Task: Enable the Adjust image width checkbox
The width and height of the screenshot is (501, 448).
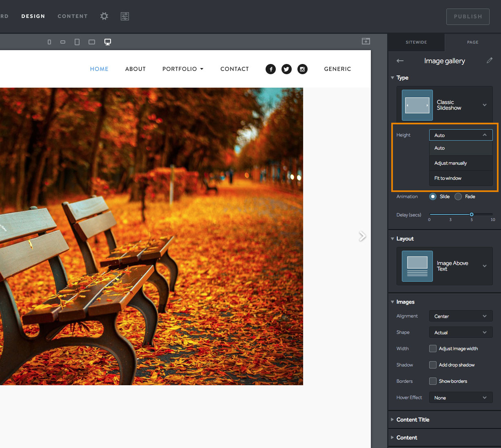Action: click(433, 349)
